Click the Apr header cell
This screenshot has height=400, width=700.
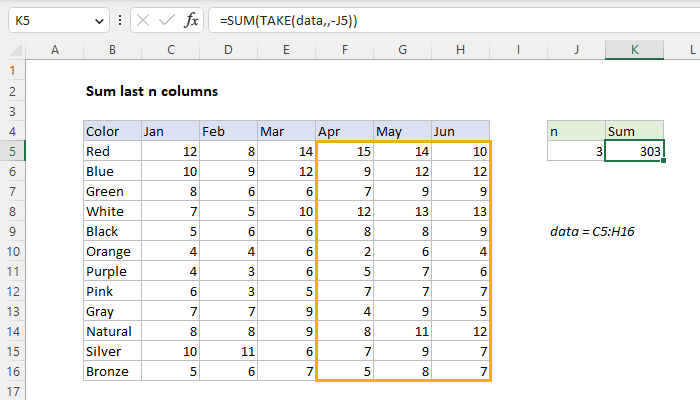tap(345, 131)
